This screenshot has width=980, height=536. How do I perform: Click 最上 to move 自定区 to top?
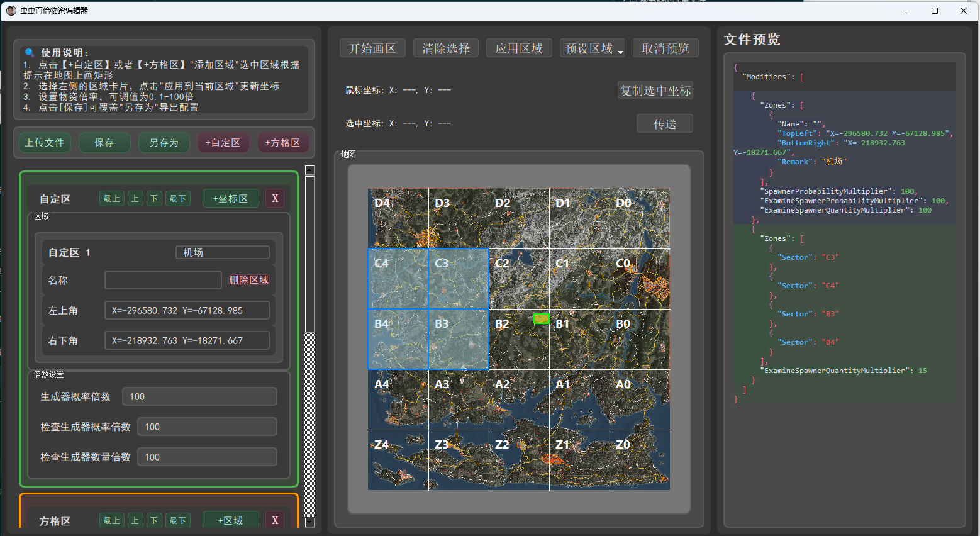pyautogui.click(x=111, y=198)
